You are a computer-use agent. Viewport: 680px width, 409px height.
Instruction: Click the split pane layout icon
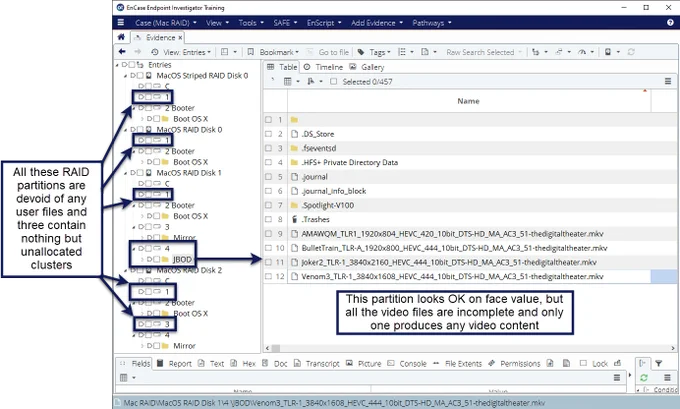click(224, 52)
